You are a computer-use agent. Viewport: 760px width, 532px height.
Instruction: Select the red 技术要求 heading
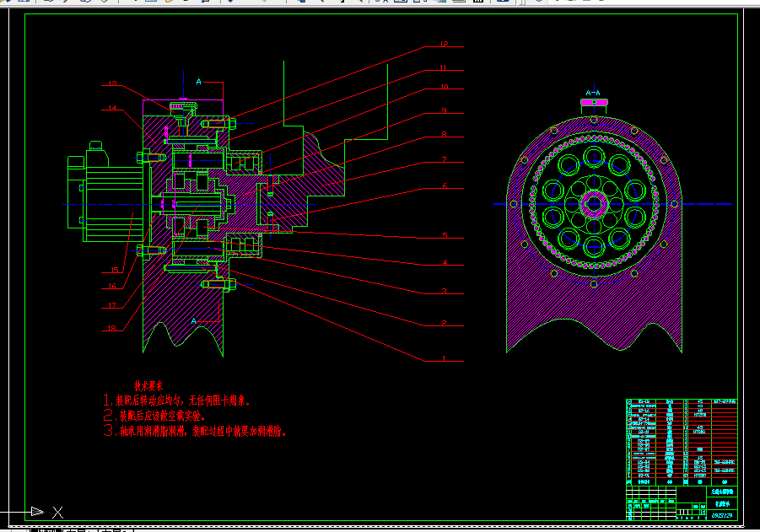click(x=148, y=386)
